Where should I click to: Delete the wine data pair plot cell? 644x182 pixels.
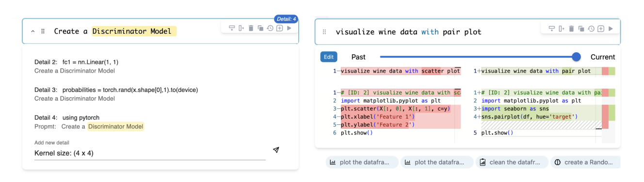[571, 29]
